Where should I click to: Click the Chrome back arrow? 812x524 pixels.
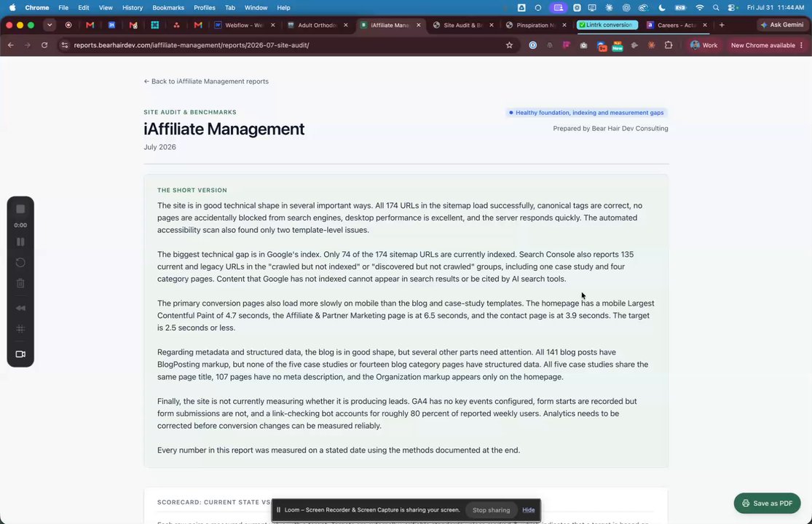coord(11,45)
